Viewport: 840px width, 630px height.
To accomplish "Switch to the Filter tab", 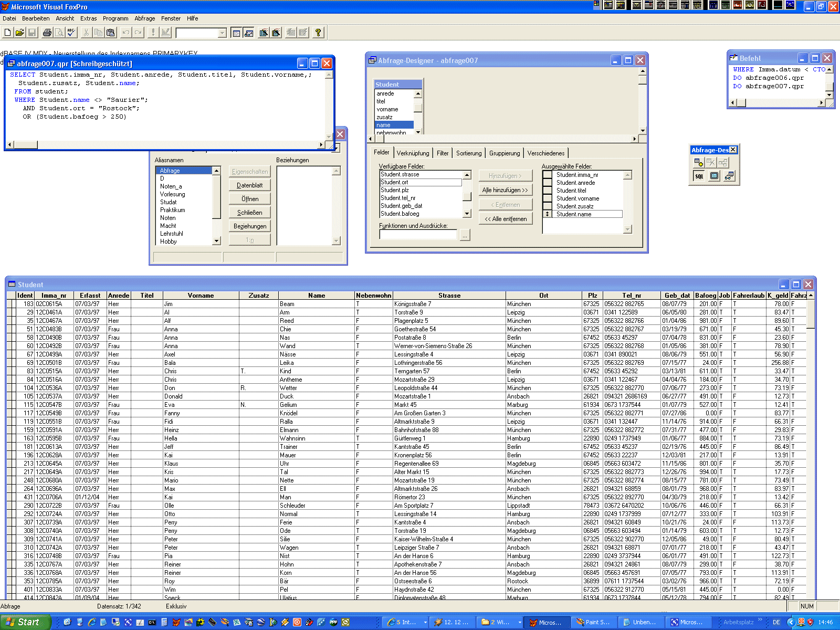I will 443,153.
